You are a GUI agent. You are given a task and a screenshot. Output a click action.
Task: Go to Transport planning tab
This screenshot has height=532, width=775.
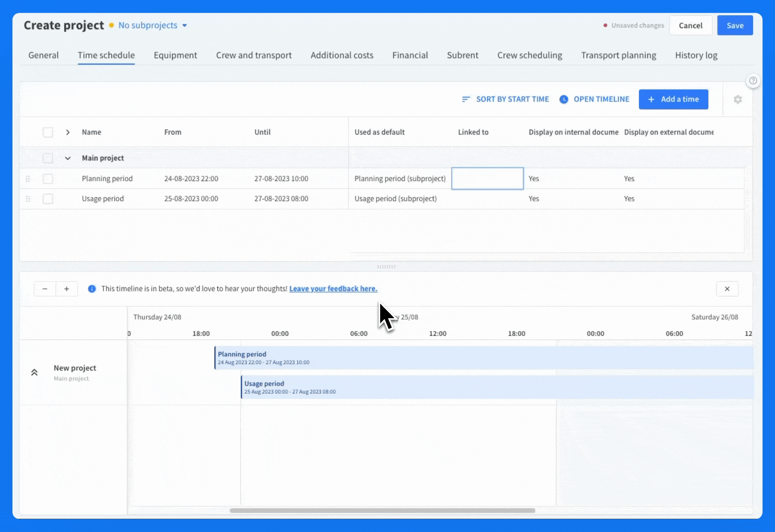coord(618,55)
